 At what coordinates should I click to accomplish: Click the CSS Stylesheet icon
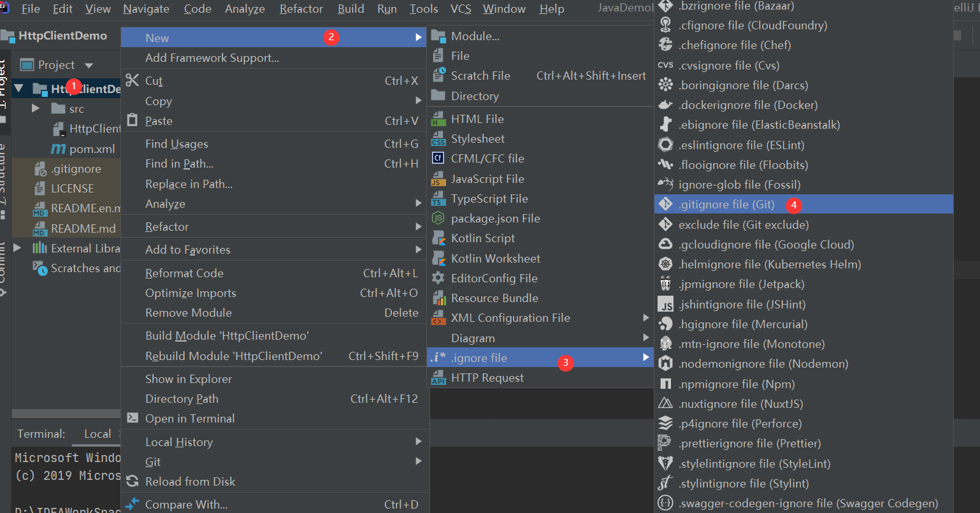(x=438, y=139)
